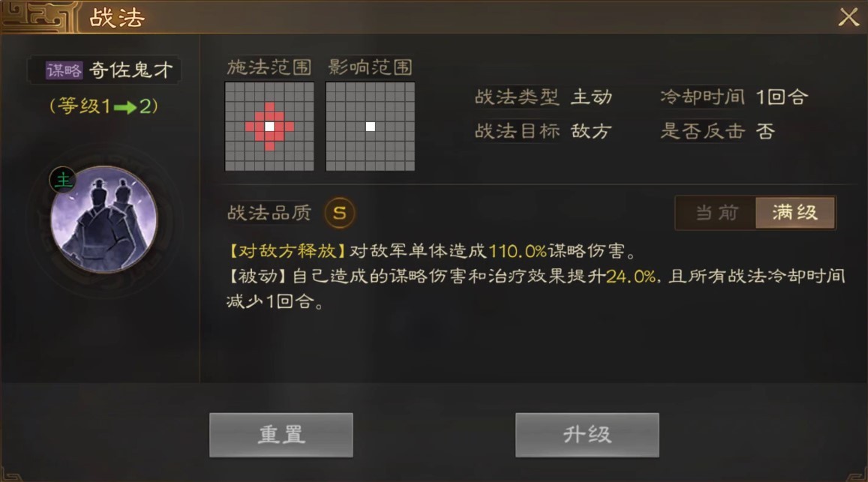
Task: Click the S quality grade badge
Action: pyautogui.click(x=339, y=212)
